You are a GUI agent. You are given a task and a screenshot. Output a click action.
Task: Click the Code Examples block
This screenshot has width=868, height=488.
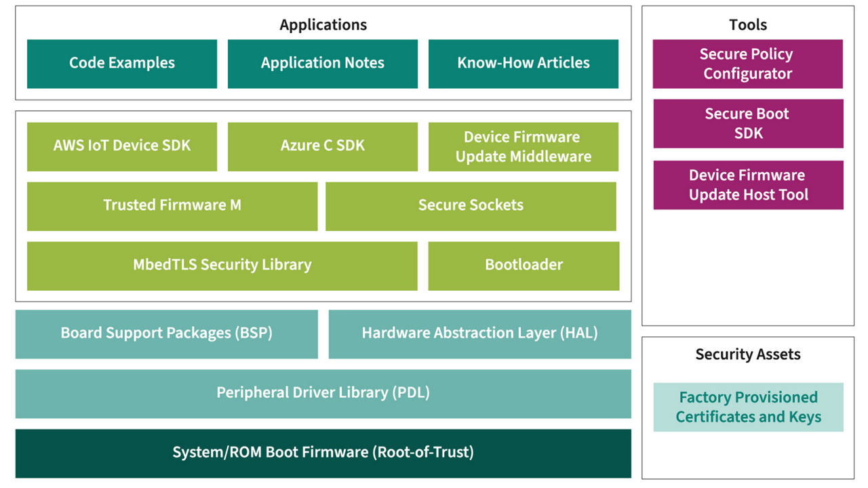122,64
